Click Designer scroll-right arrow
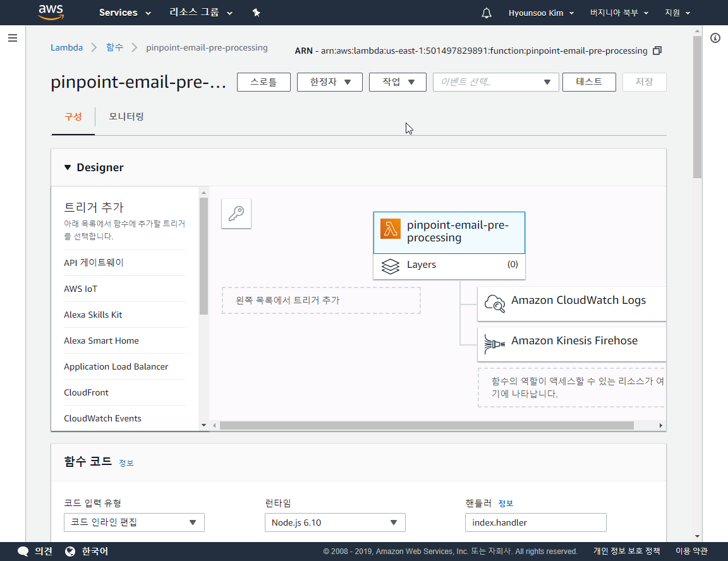The height and width of the screenshot is (561, 728). (660, 426)
